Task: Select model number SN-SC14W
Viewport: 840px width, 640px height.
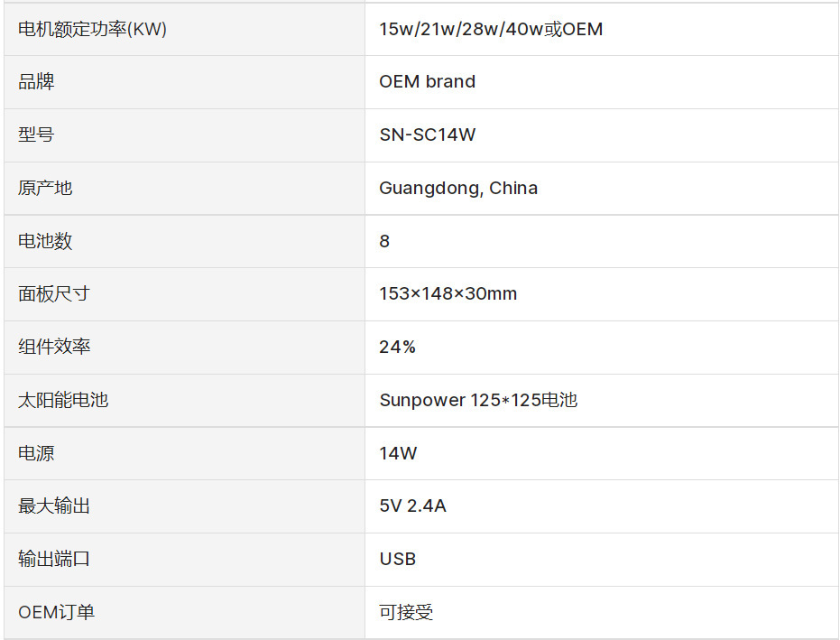Action: 427,134
